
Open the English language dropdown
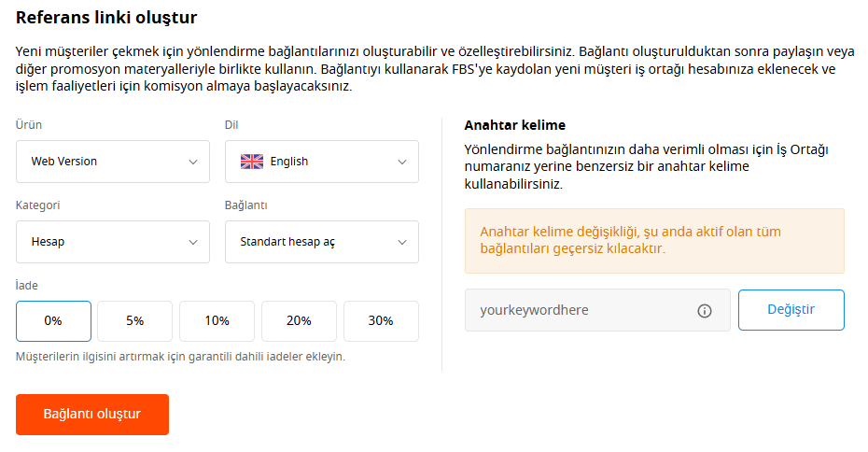tap(322, 162)
